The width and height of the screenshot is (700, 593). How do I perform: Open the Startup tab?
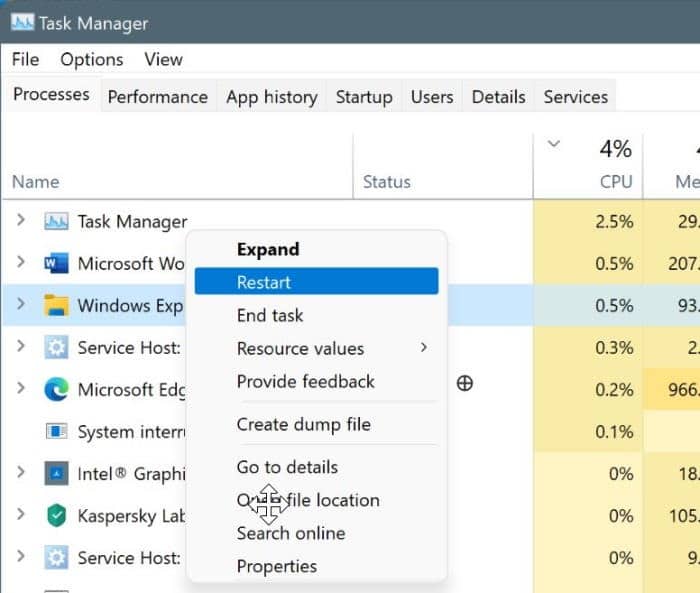(x=364, y=97)
